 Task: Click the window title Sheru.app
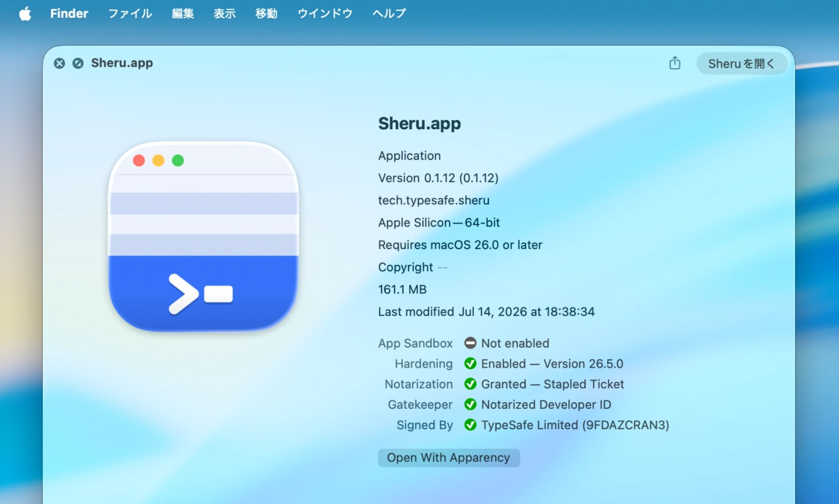click(x=122, y=63)
